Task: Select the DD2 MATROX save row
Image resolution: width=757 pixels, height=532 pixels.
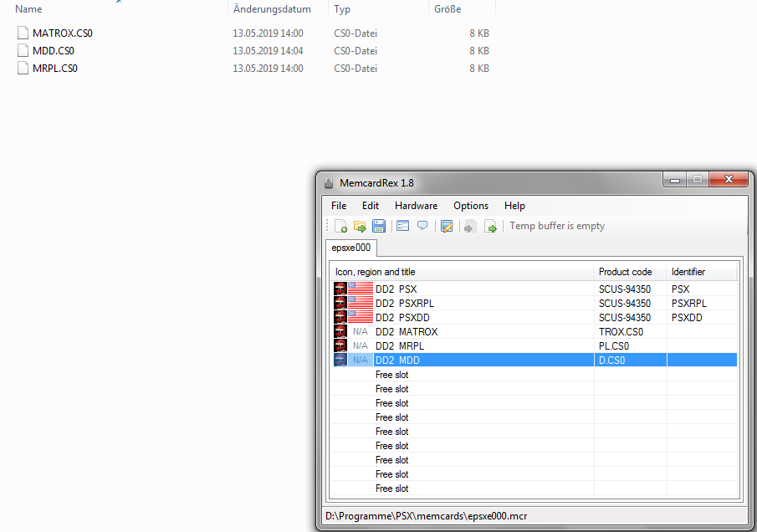Action: point(406,332)
